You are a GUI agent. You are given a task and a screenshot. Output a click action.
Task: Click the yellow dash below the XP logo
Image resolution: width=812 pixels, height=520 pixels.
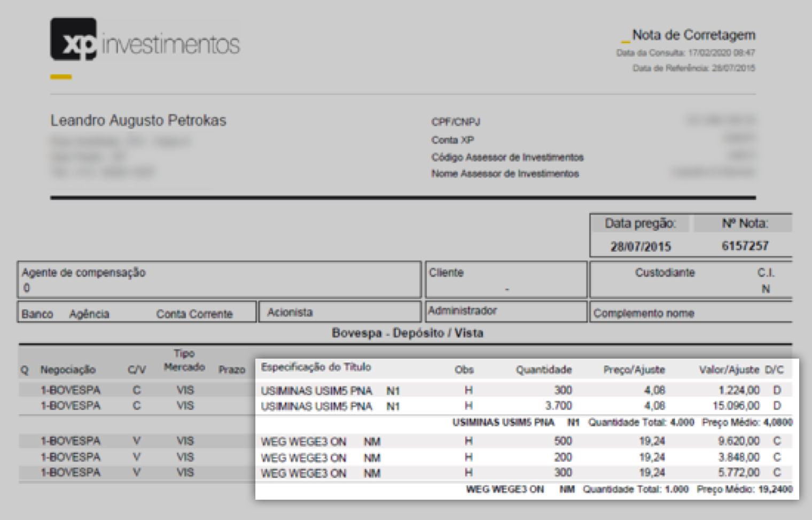pyautogui.click(x=60, y=76)
